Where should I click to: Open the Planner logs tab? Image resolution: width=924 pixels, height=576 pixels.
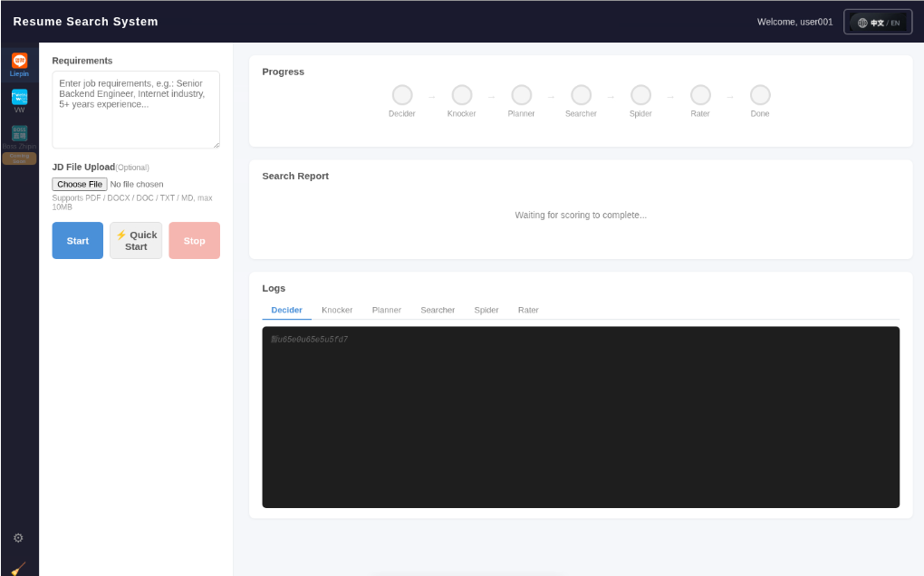(x=387, y=310)
